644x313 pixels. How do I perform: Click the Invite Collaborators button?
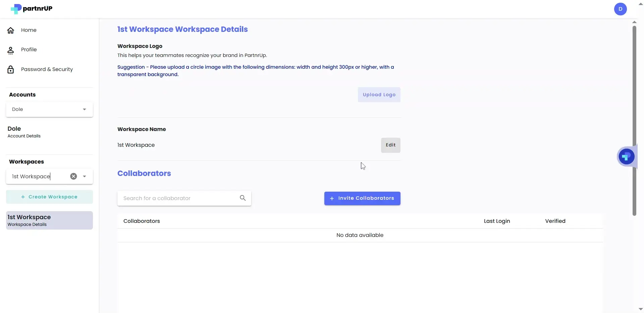coord(362,198)
